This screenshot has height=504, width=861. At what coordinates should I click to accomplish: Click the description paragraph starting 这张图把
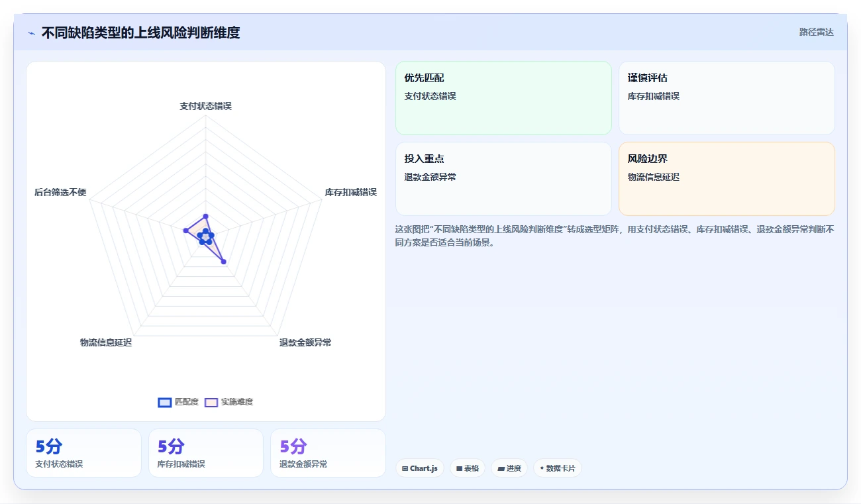pos(615,236)
